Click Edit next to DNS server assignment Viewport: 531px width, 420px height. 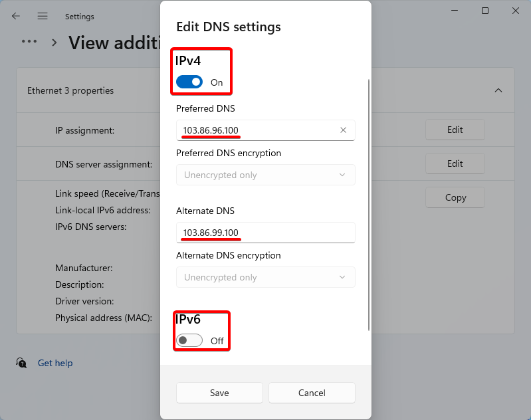pos(455,163)
